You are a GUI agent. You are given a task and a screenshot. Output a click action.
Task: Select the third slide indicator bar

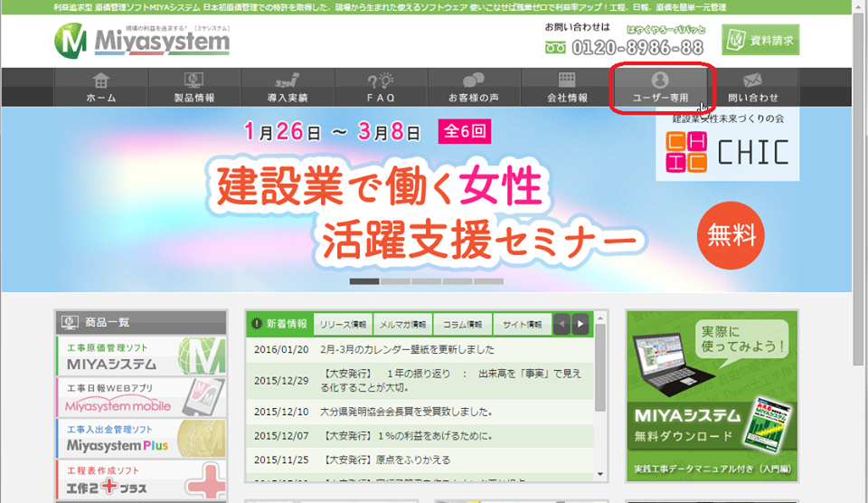click(426, 281)
